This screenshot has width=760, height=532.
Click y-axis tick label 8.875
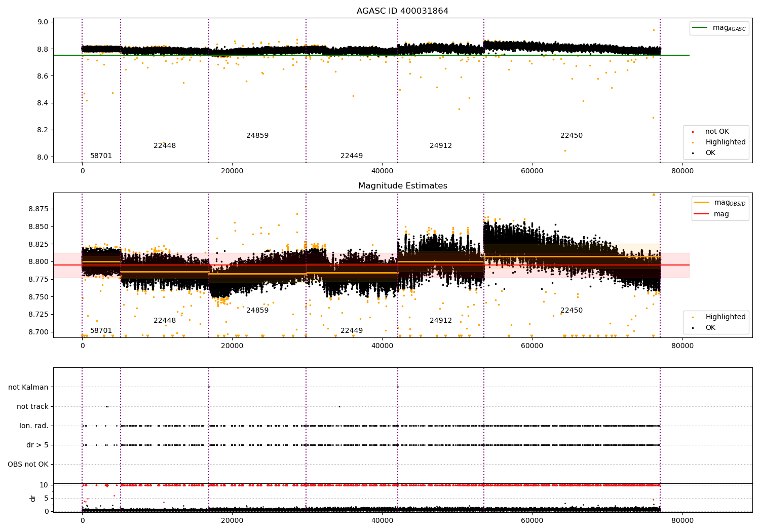39,209
